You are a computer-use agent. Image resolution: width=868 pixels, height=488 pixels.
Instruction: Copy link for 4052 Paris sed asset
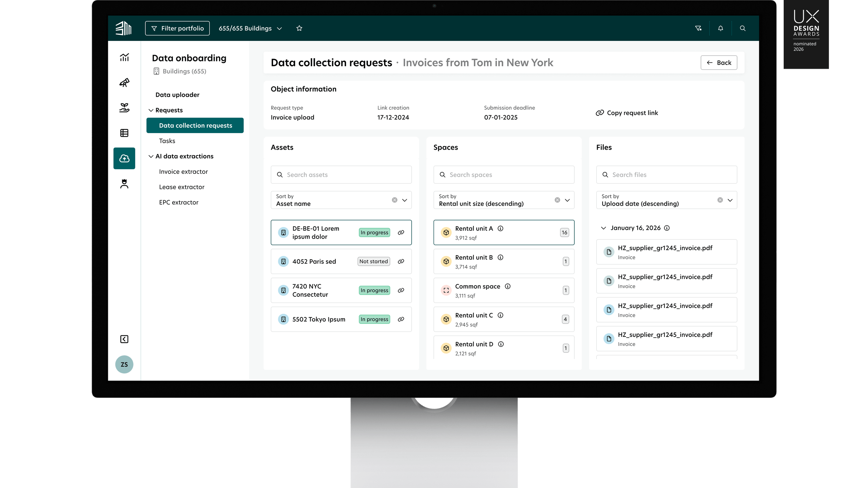click(x=401, y=261)
